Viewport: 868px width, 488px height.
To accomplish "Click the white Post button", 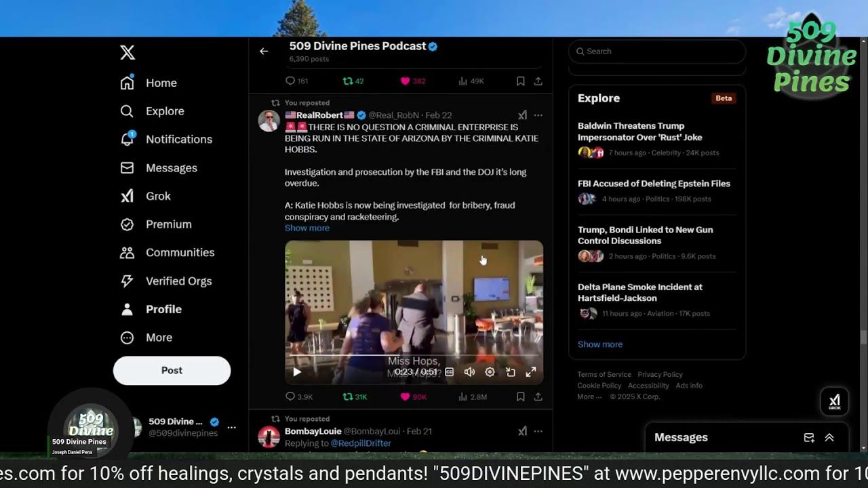I will point(172,370).
